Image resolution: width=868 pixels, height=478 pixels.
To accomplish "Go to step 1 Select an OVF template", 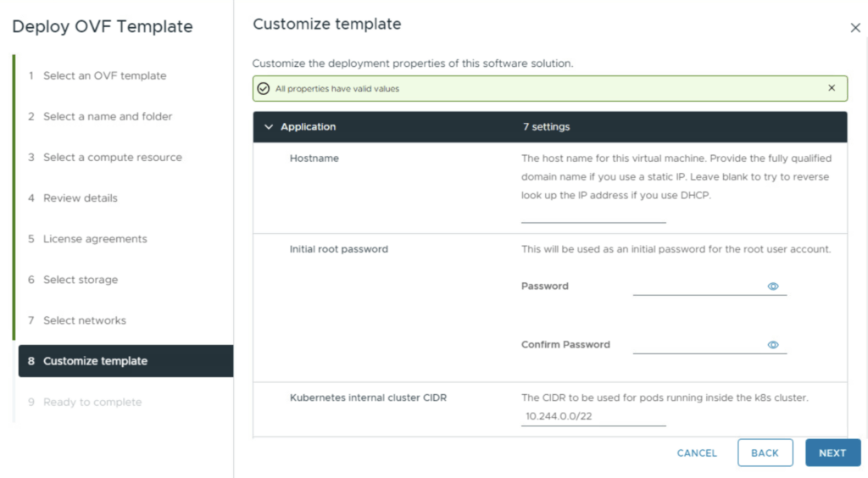I will (x=104, y=75).
